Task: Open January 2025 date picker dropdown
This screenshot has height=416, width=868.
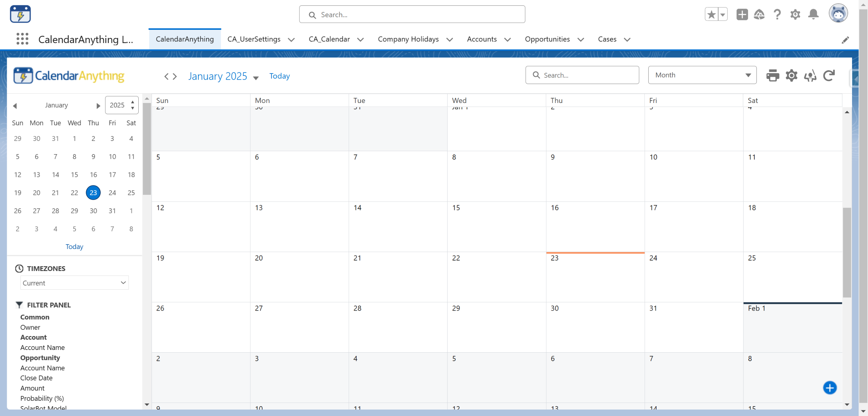Action: (x=256, y=78)
